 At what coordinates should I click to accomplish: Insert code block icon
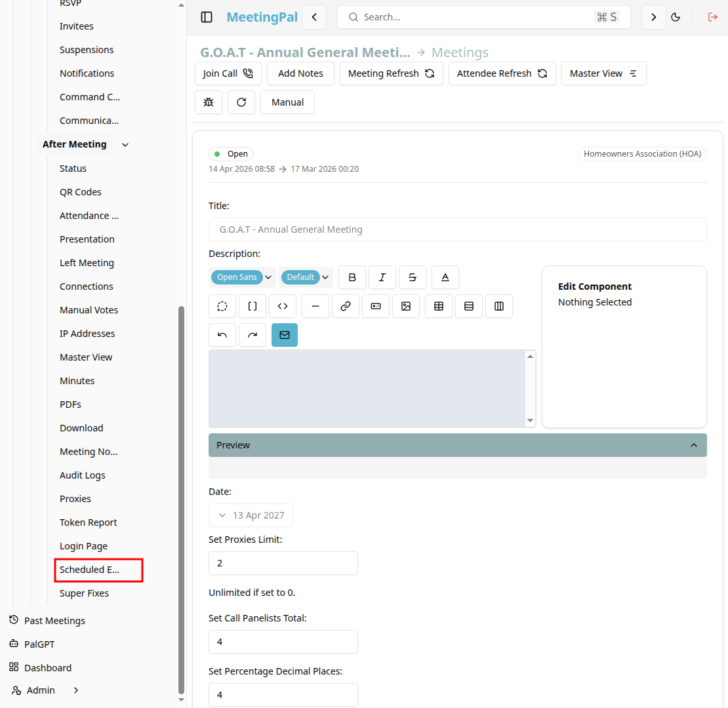[283, 306]
